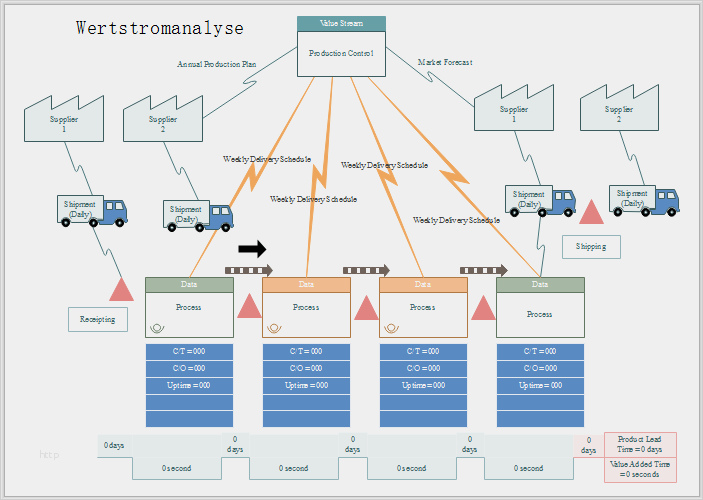Select the leftmost Shipment (Daily) truck
The image size is (703, 500).
[93, 210]
